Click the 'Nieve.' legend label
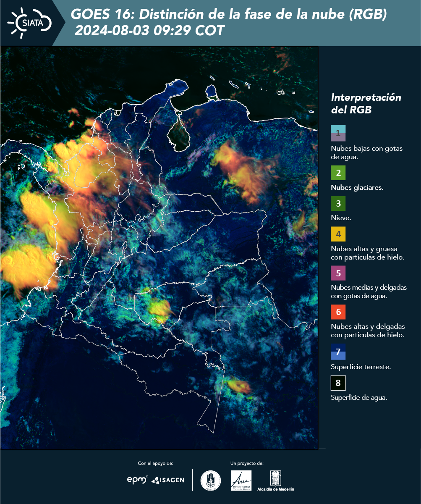The image size is (421, 504). [x=341, y=218]
